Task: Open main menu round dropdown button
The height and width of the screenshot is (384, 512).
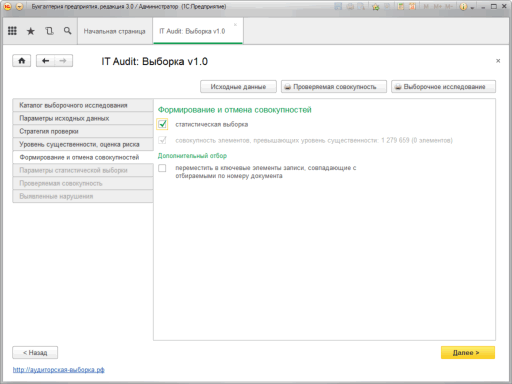Action: pyautogui.click(x=19, y=6)
